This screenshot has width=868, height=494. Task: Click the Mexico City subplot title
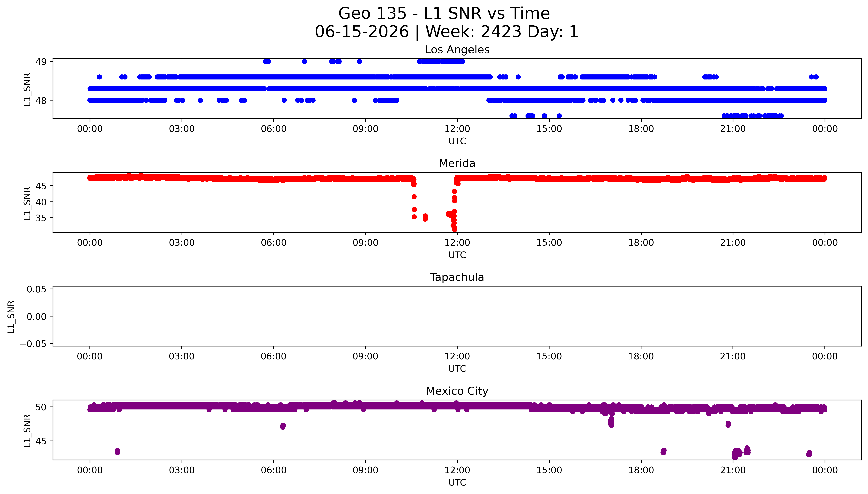[x=457, y=391]
